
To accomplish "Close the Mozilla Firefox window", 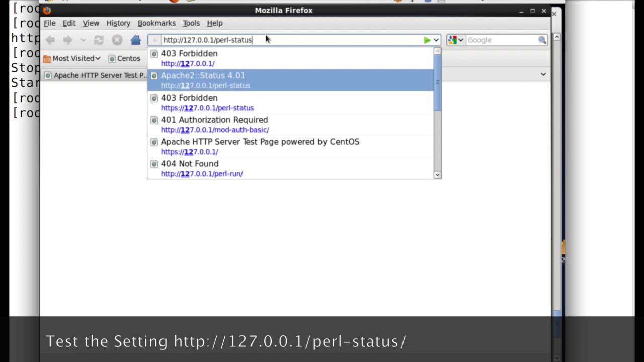I will click(x=544, y=11).
